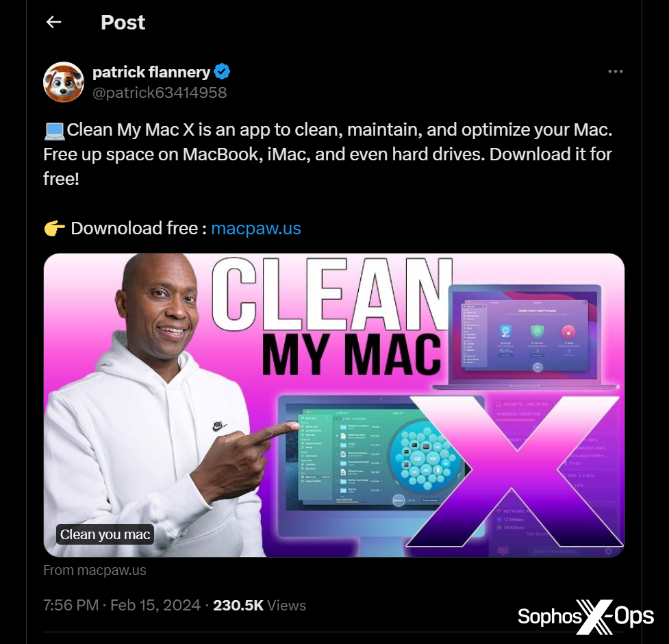Click the Sophos X-Ops watermark logo

[585, 616]
